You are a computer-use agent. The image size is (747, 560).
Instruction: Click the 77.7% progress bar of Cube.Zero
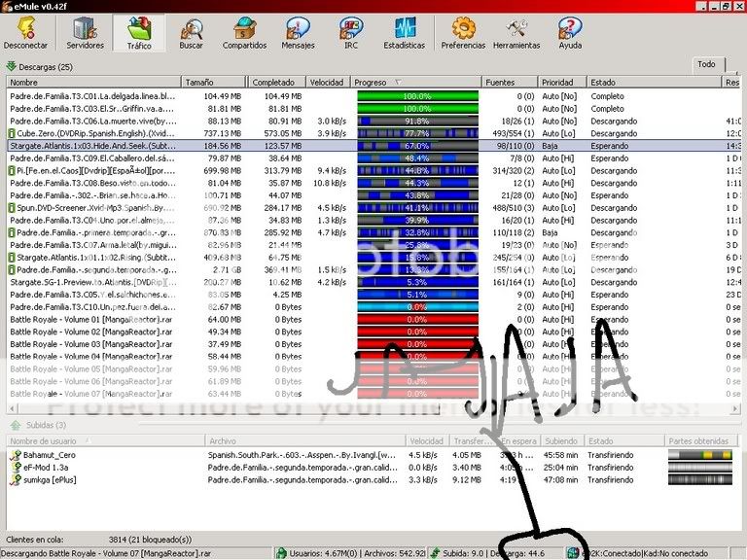(417, 133)
